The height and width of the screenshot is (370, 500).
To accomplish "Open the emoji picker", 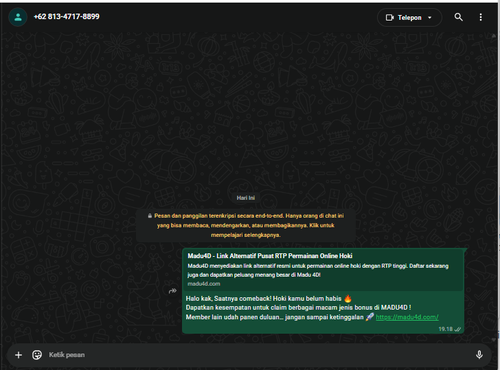I will (x=37, y=355).
